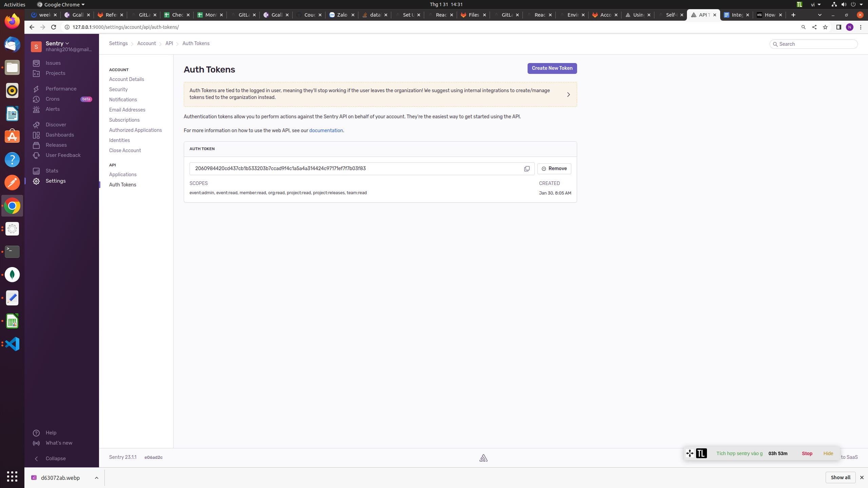Focus the settings Search field

pyautogui.click(x=814, y=44)
